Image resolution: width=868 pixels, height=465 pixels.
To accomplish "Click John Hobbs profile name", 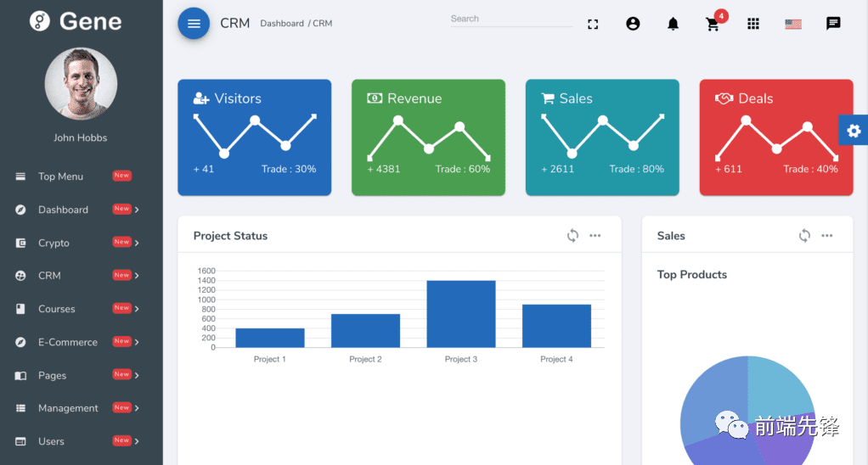I will tap(81, 137).
